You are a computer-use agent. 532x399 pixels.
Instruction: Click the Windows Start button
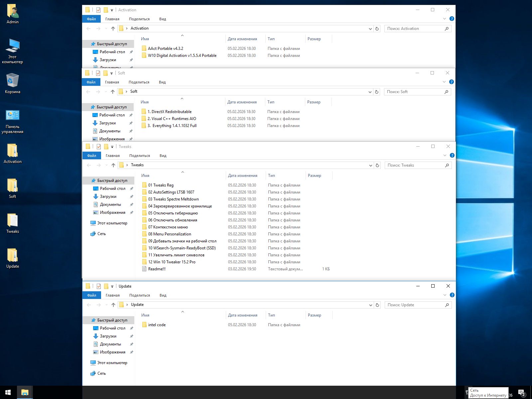tap(8, 392)
